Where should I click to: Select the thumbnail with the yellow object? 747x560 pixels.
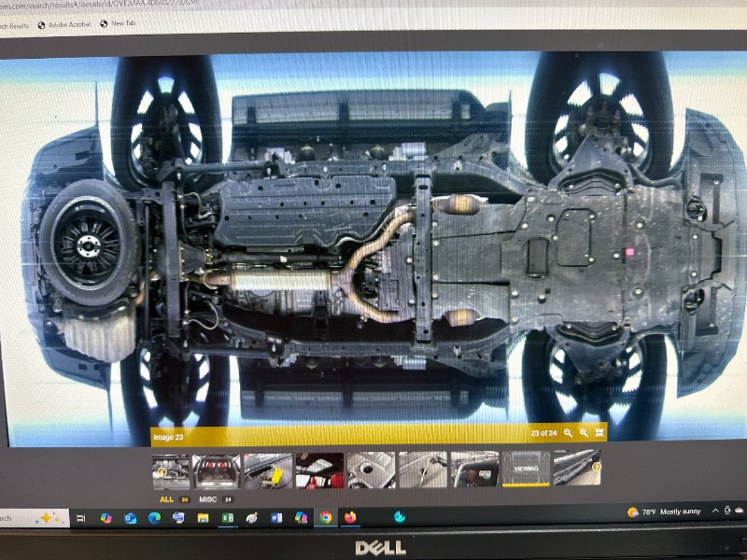268,470
